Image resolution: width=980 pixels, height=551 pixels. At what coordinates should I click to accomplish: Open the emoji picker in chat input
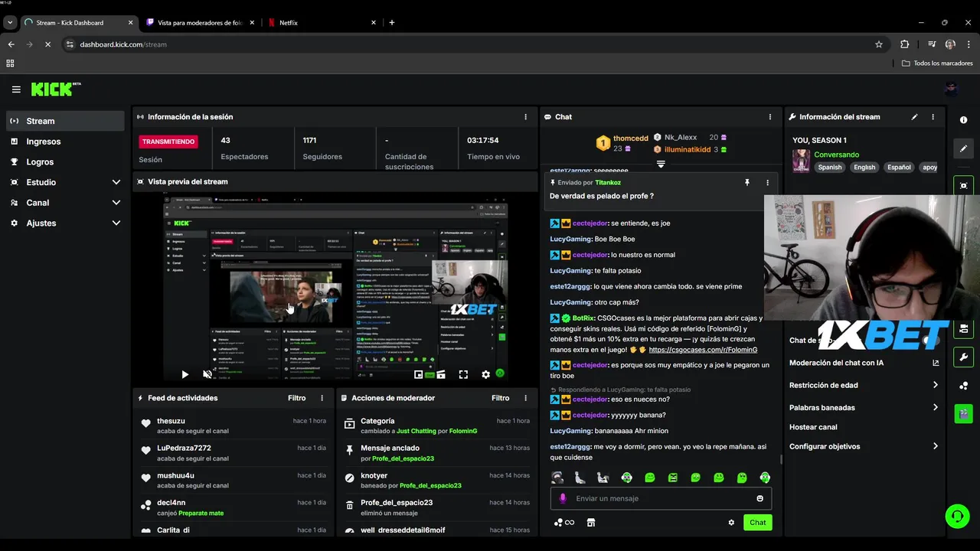click(x=759, y=498)
